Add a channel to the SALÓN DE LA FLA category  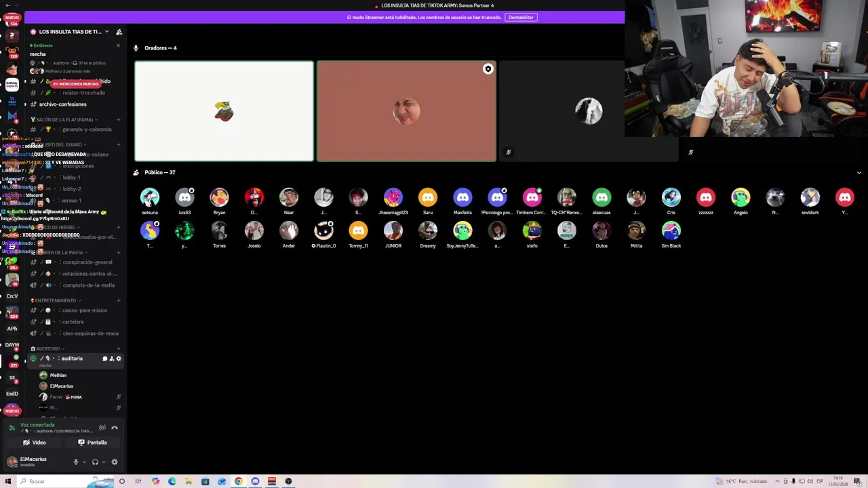point(119,120)
